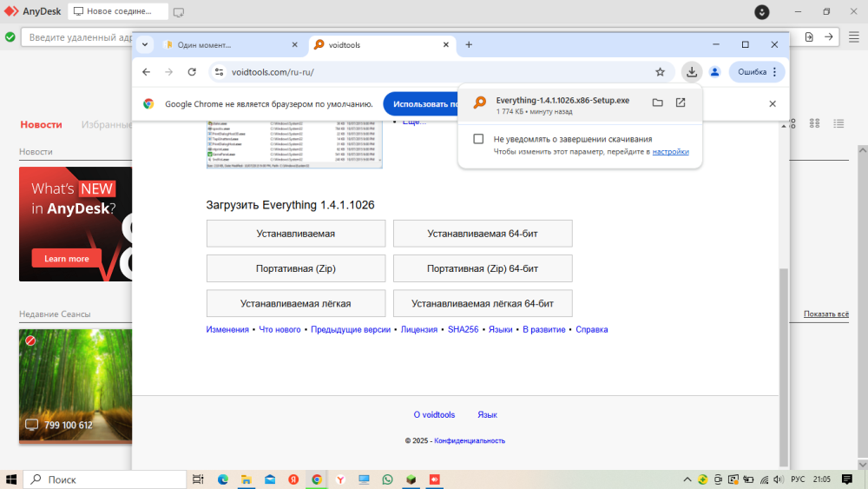The image size is (868, 489).
Task: Open site information icon in address bar
Action: pyautogui.click(x=220, y=72)
